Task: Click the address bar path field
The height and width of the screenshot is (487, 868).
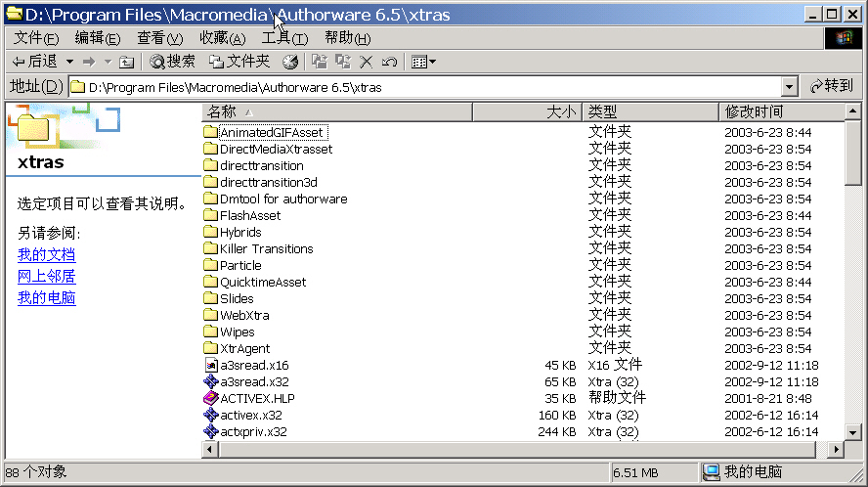Action: [x=424, y=87]
